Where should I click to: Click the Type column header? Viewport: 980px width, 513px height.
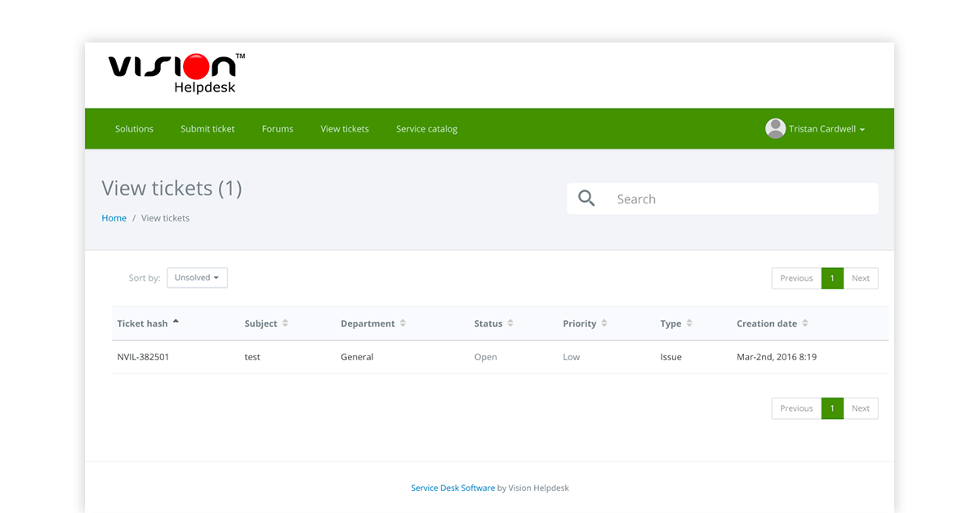(x=670, y=323)
